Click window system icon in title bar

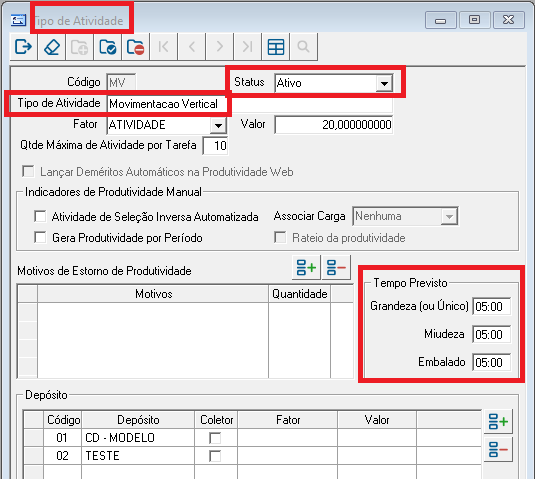18,20
